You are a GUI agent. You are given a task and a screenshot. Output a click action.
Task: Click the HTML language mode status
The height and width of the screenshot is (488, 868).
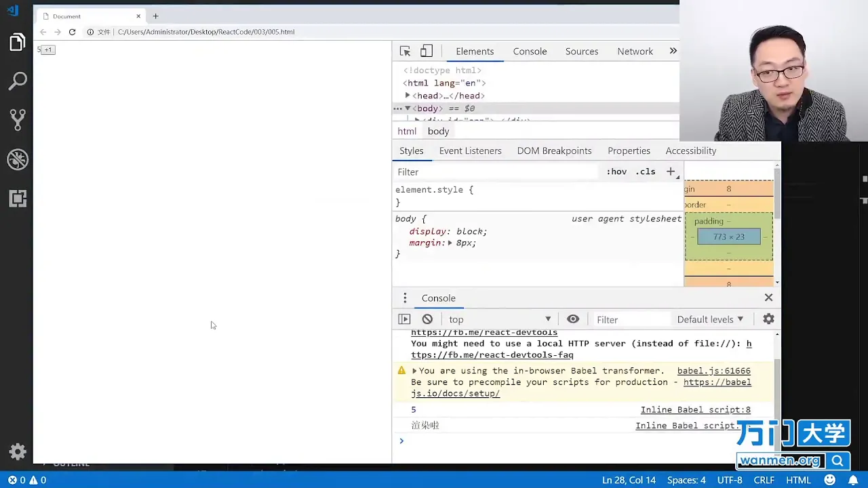[x=798, y=480]
